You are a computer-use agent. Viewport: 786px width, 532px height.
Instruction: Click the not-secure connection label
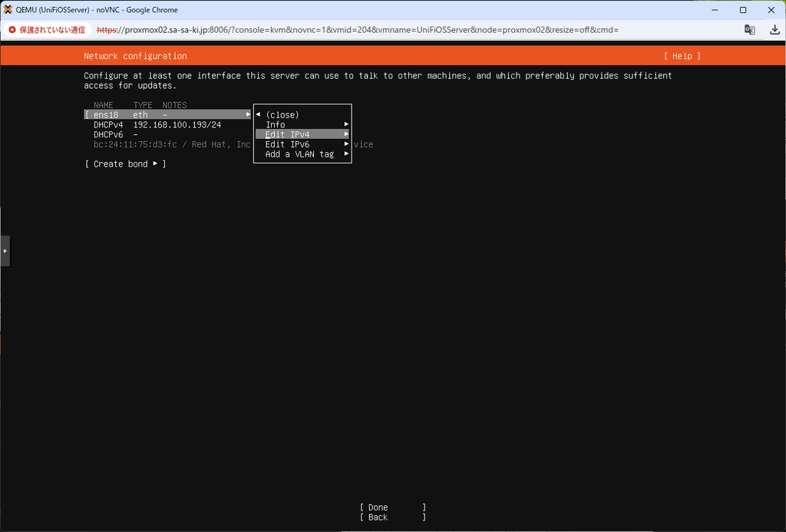pyautogui.click(x=52, y=30)
